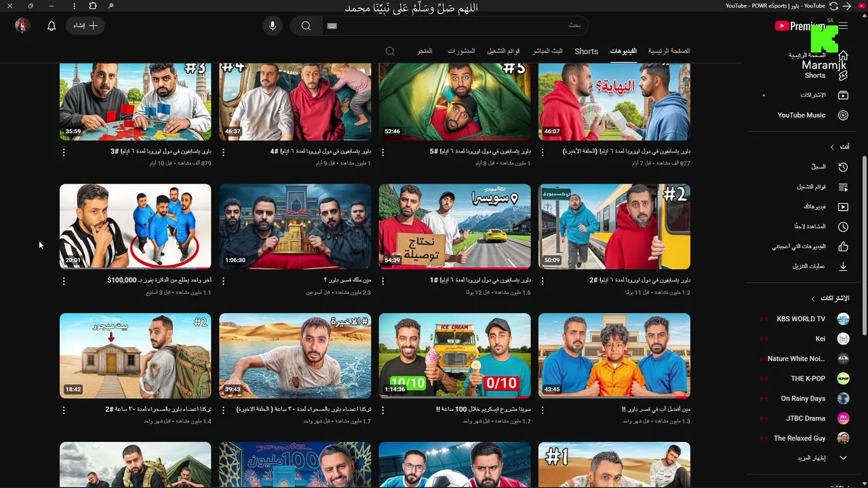Image resolution: width=868 pixels, height=488 pixels.
Task: Play the بيت مهجور desert thumbnail
Action: (x=136, y=355)
